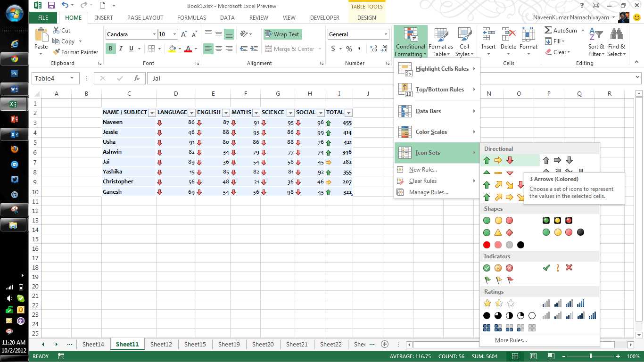Click the Paste clipboard icon
Viewport: 644px width, 362px height.
pos(41,34)
